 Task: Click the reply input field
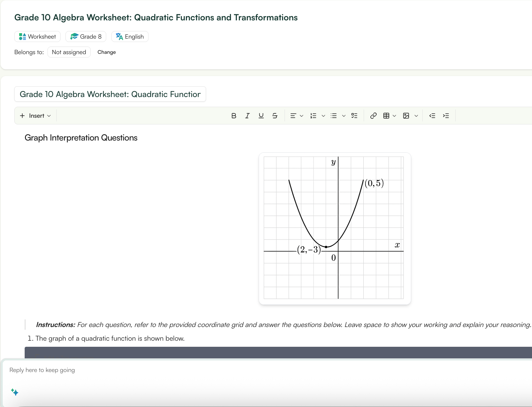[x=122, y=370]
